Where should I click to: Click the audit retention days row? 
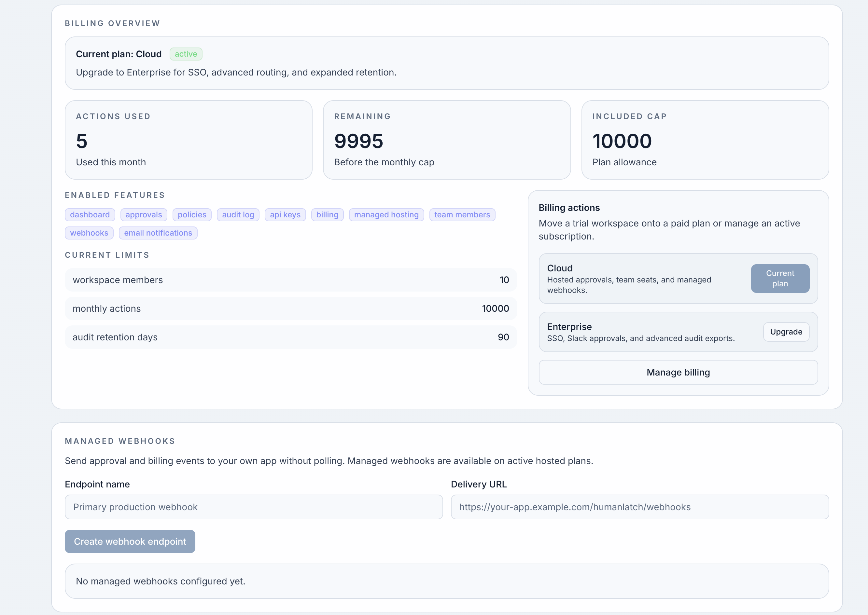[x=291, y=337]
